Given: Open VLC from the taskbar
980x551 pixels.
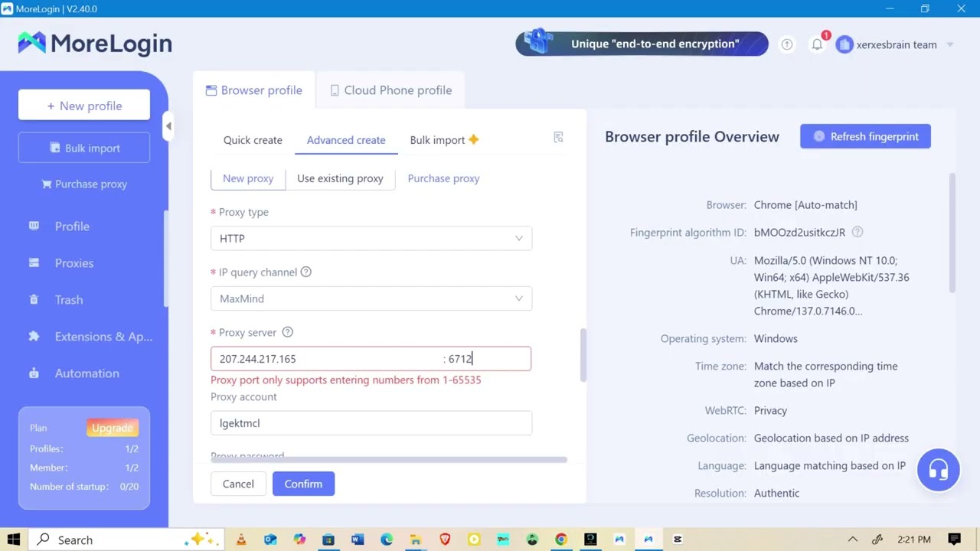Looking at the screenshot, I should pos(241,540).
